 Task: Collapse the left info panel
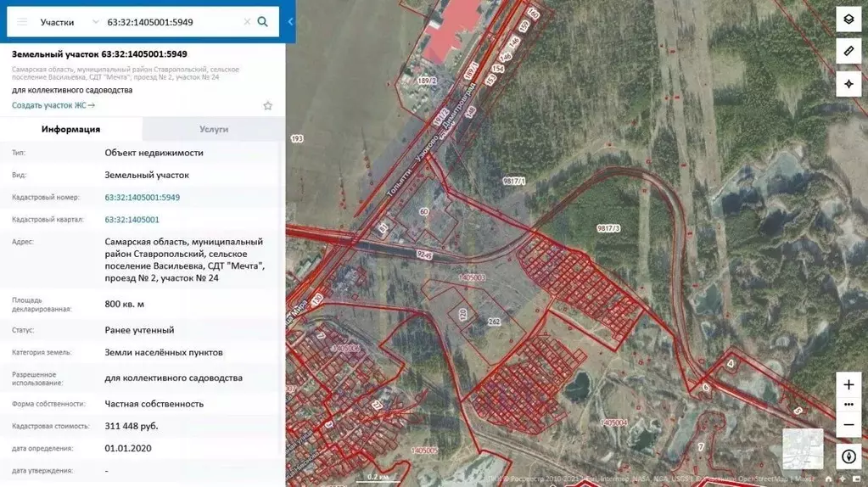(290, 22)
